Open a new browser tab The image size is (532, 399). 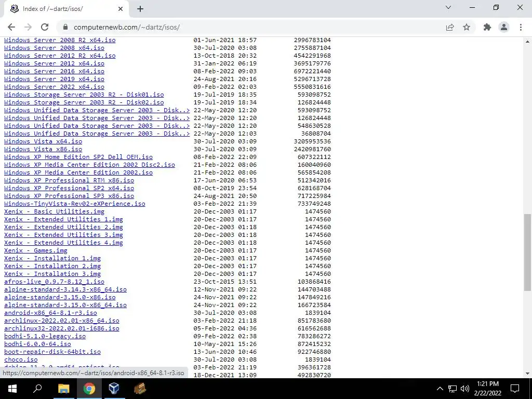click(x=140, y=9)
